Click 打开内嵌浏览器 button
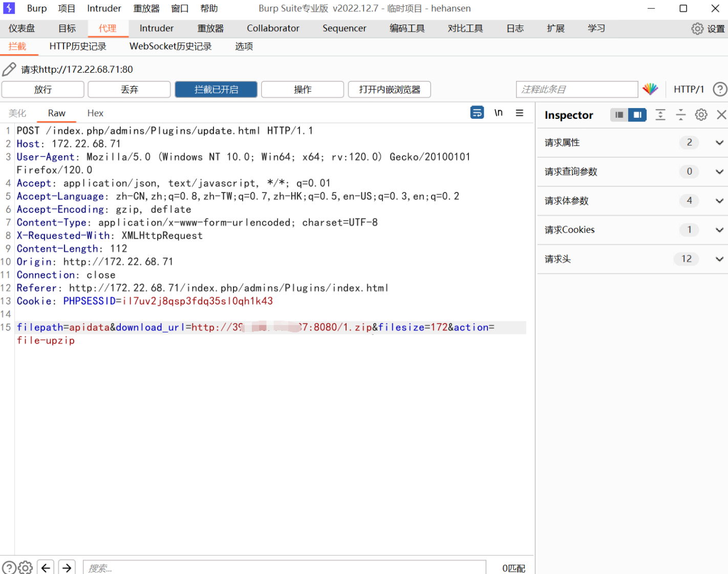728x574 pixels. click(x=390, y=89)
